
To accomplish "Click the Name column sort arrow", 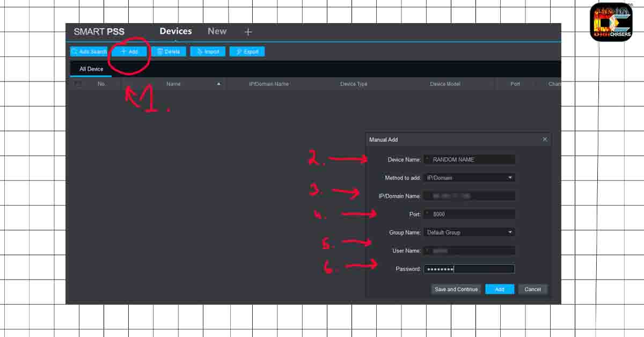I will click(219, 84).
